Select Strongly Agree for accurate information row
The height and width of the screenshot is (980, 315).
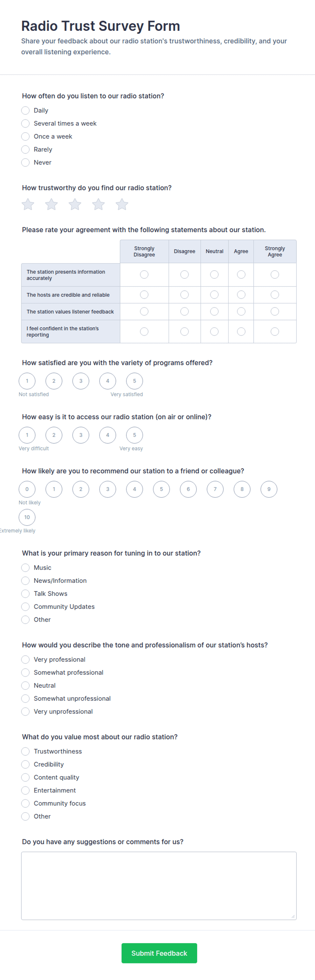[x=275, y=274]
